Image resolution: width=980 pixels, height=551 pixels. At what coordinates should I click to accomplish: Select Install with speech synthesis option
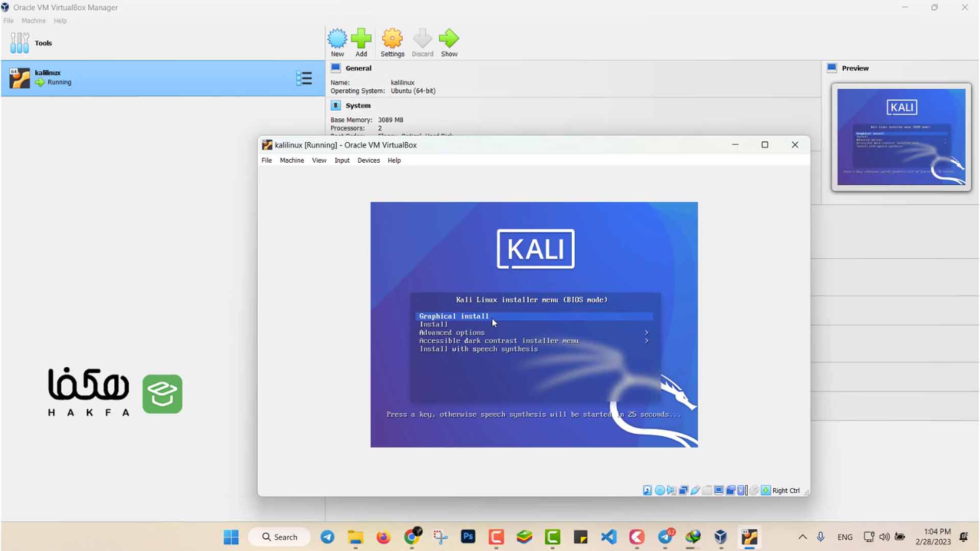click(478, 349)
